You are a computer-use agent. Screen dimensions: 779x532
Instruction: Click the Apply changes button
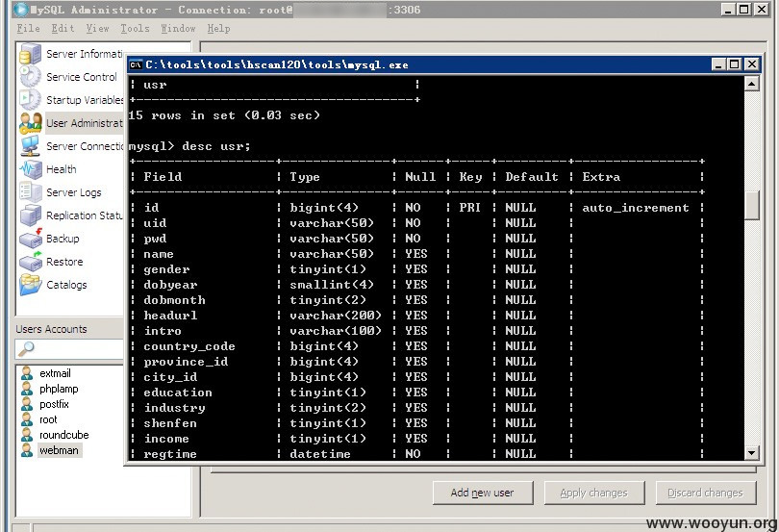[x=594, y=493]
